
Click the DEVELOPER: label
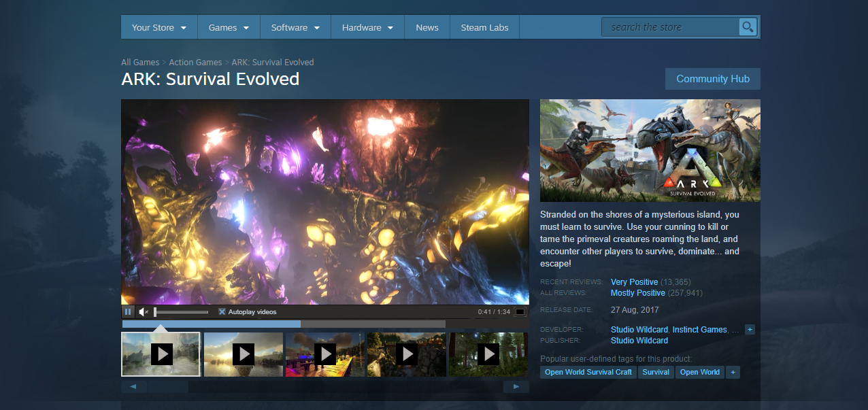coord(562,330)
